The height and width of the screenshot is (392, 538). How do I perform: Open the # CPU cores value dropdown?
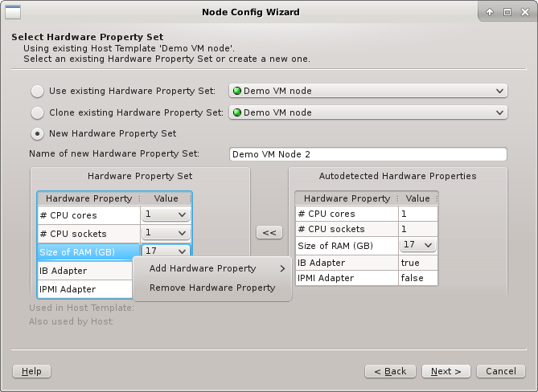coord(166,214)
